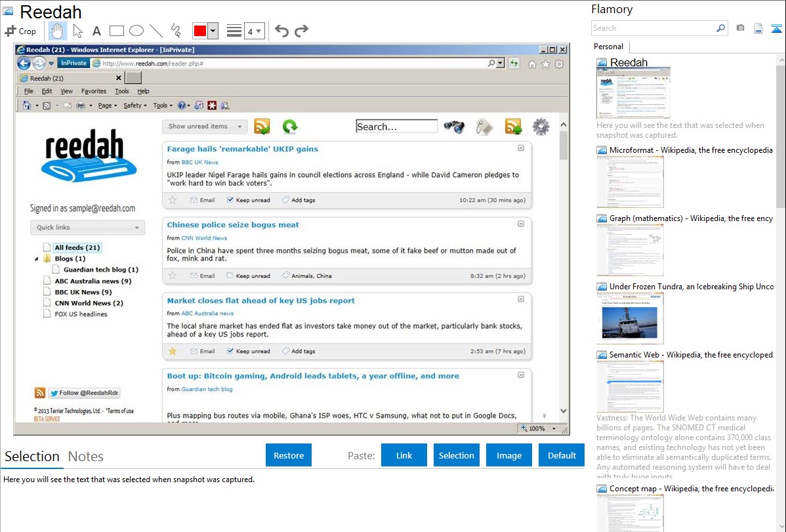Choose the straight line tool
Viewport: 786px width, 532px height.
coord(156,31)
